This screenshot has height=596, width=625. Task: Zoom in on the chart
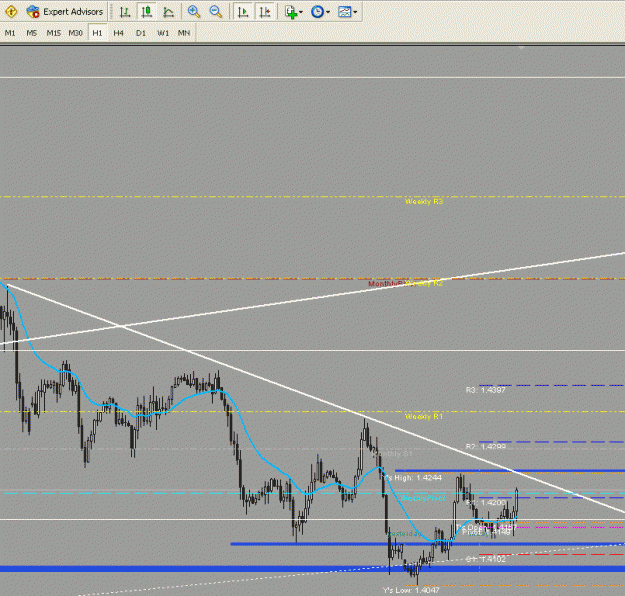pos(194,12)
